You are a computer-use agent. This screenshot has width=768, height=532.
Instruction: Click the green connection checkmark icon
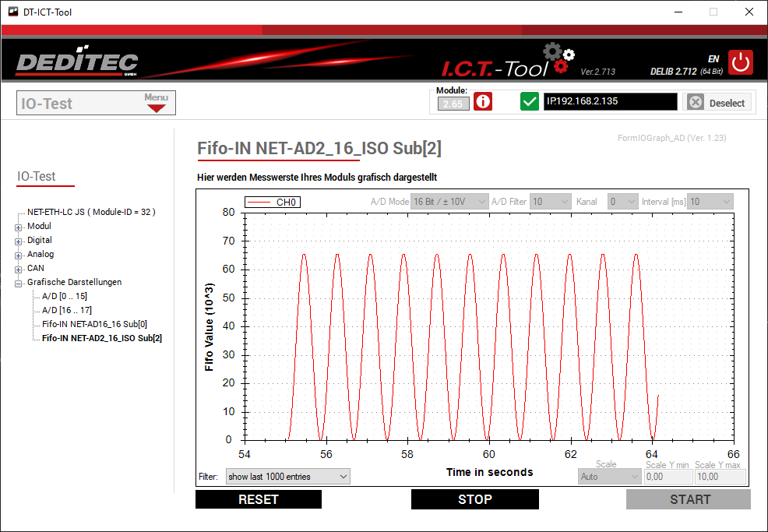tap(530, 102)
